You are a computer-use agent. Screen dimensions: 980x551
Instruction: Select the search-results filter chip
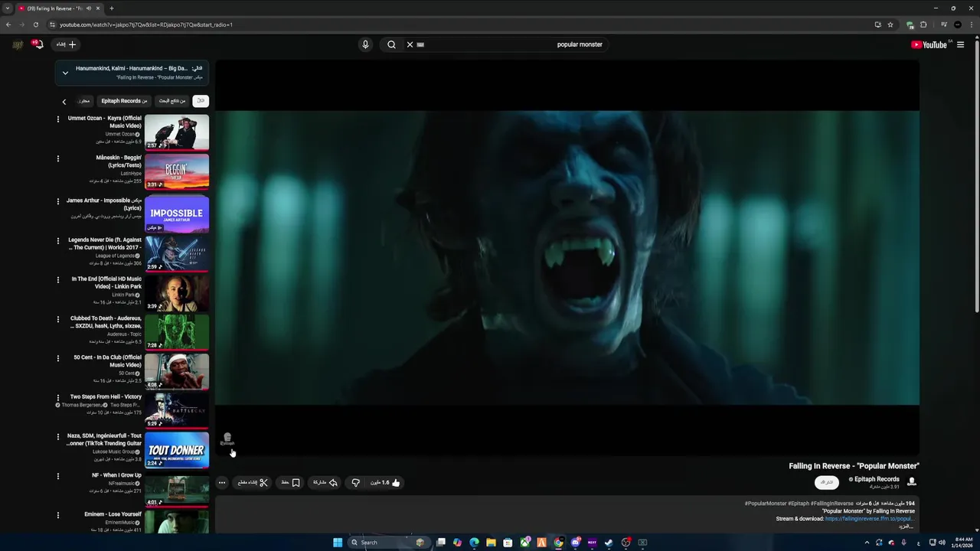coord(172,101)
